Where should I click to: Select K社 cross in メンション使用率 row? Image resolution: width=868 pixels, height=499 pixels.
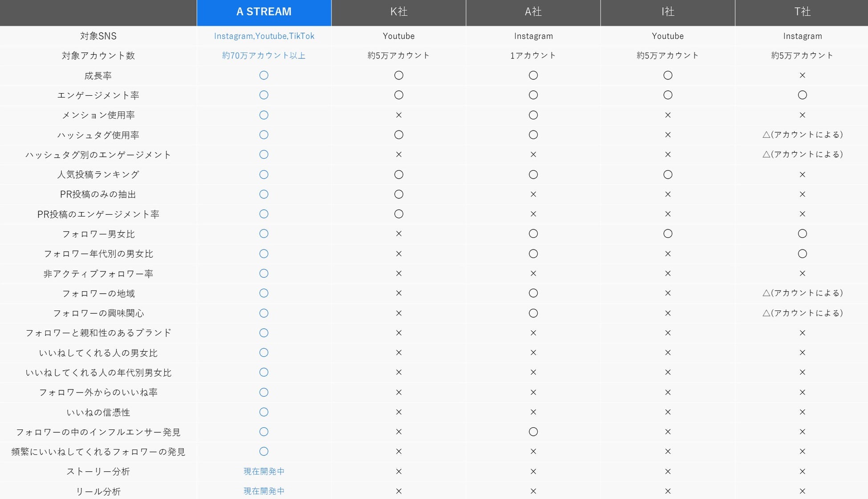click(x=398, y=115)
